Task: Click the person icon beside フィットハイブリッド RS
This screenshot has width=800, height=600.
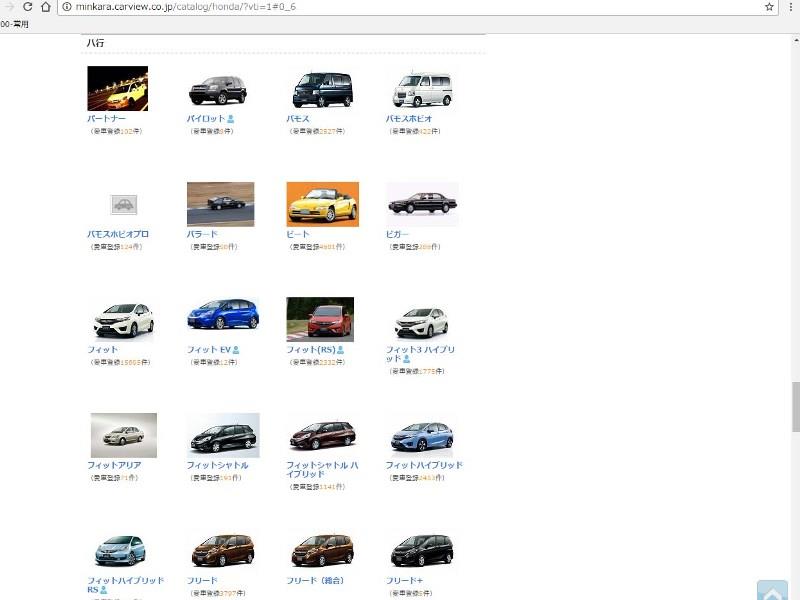Action: pyautogui.click(x=104, y=590)
